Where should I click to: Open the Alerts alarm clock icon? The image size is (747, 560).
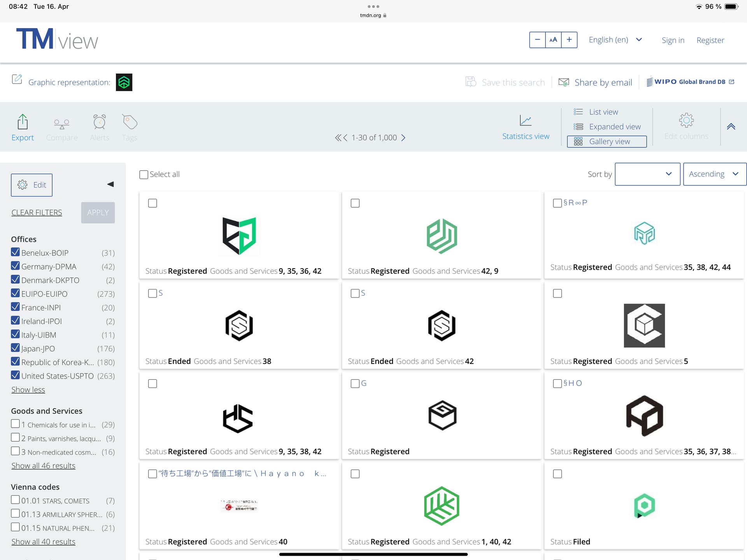[100, 122]
